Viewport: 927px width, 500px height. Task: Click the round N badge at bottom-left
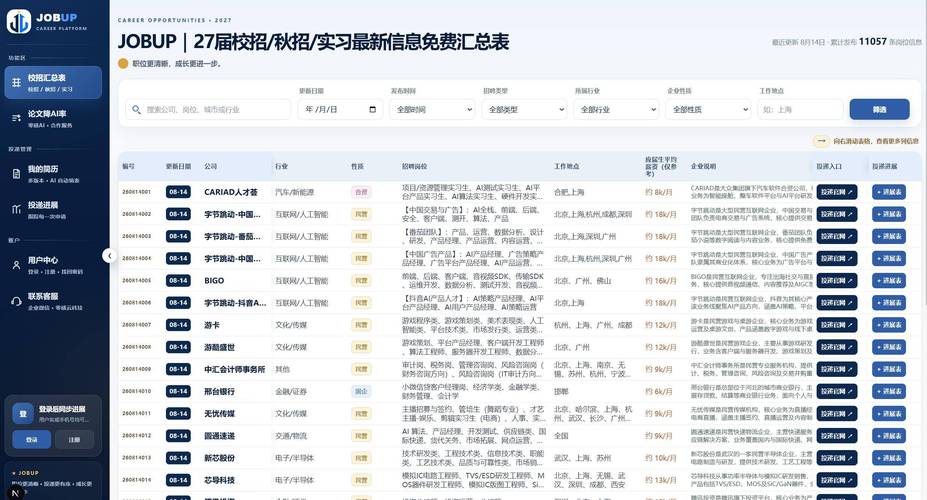[15, 492]
